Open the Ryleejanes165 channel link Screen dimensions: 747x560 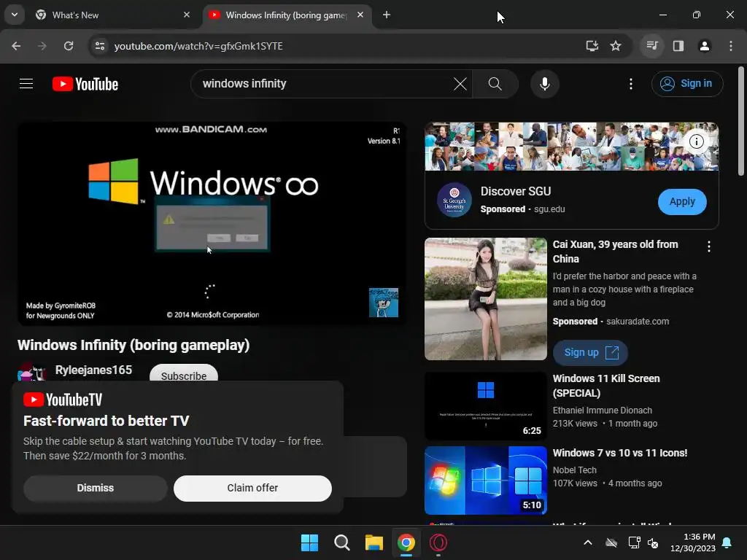click(93, 370)
